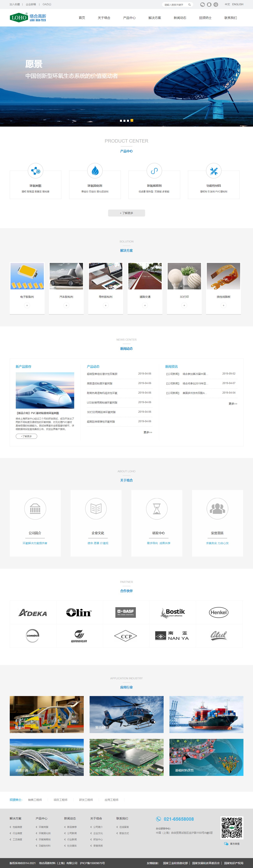Click the WeChat icon in the top bar
Viewport: 253px width, 868px height.
click(203, 5)
